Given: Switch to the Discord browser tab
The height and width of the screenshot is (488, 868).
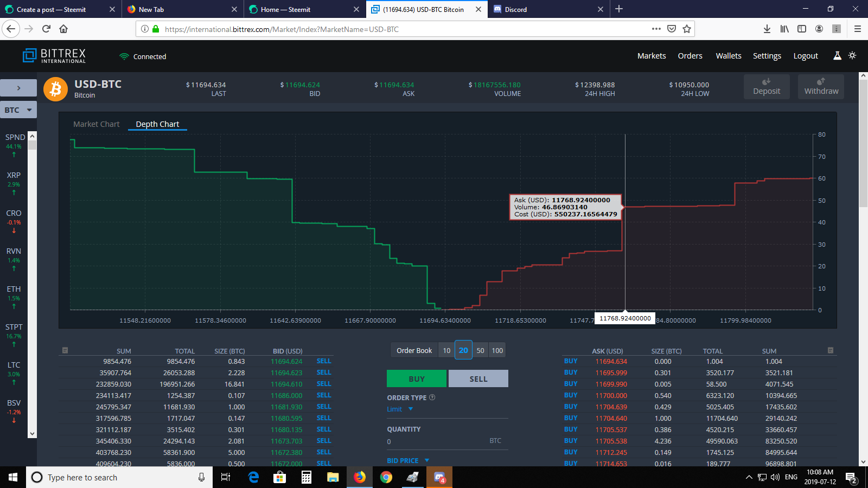Looking at the screenshot, I should tap(548, 9).
